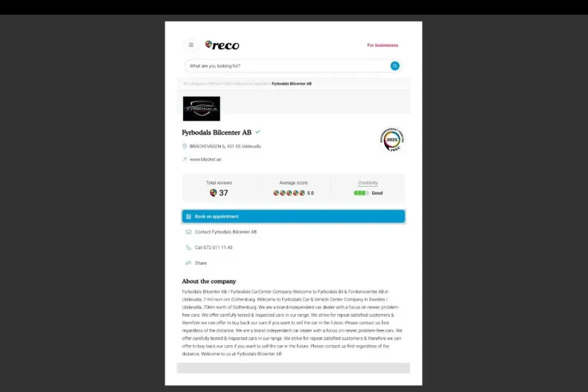Open the www.blocket.se website link
The height and width of the screenshot is (392, 588).
(205, 159)
